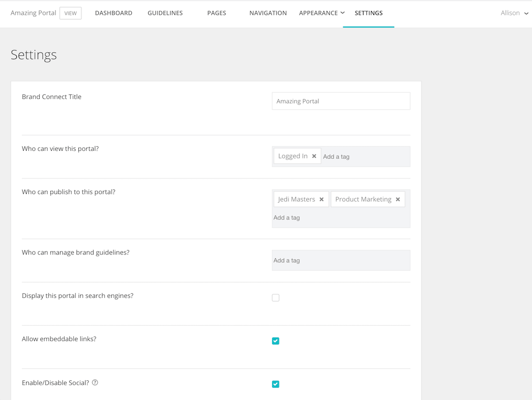This screenshot has height=400, width=532.
Task: Remove the Jedi Masters tag
Action: [x=322, y=199]
